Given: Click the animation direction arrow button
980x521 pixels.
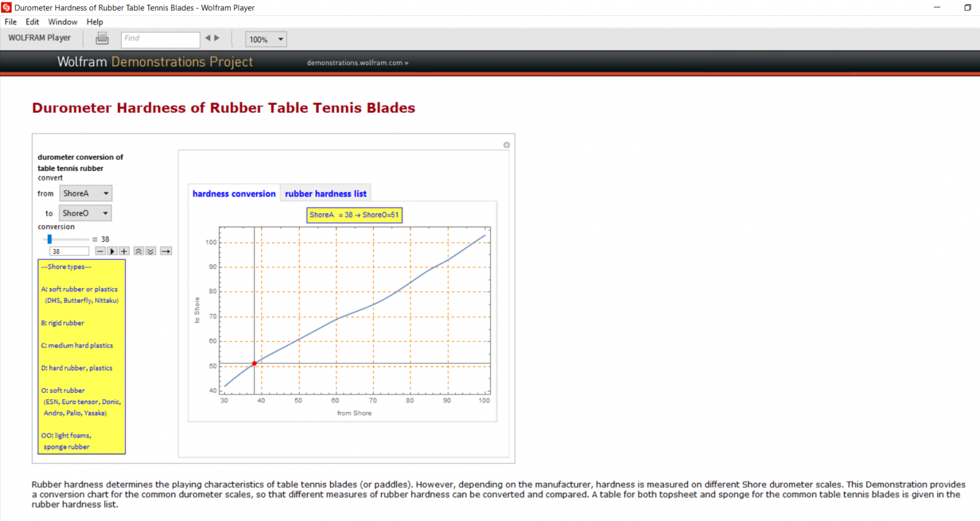Looking at the screenshot, I should tap(166, 251).
